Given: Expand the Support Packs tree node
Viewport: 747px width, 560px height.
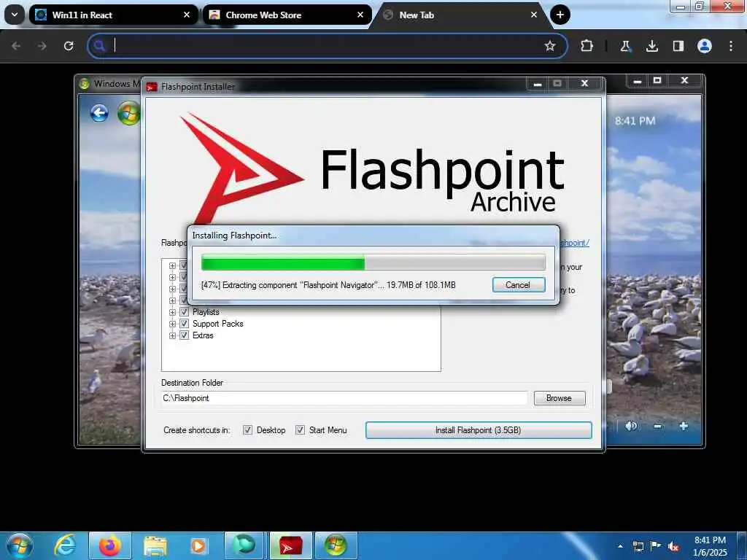Looking at the screenshot, I should click(x=172, y=324).
